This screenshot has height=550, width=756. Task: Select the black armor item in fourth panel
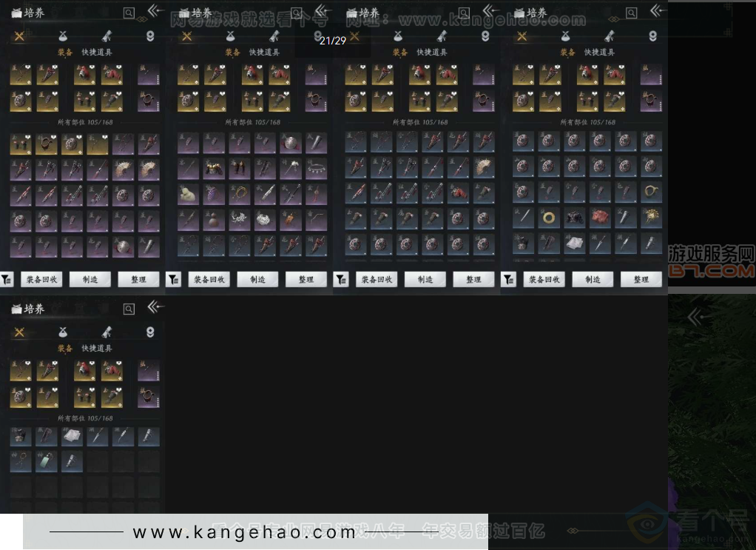(x=574, y=217)
